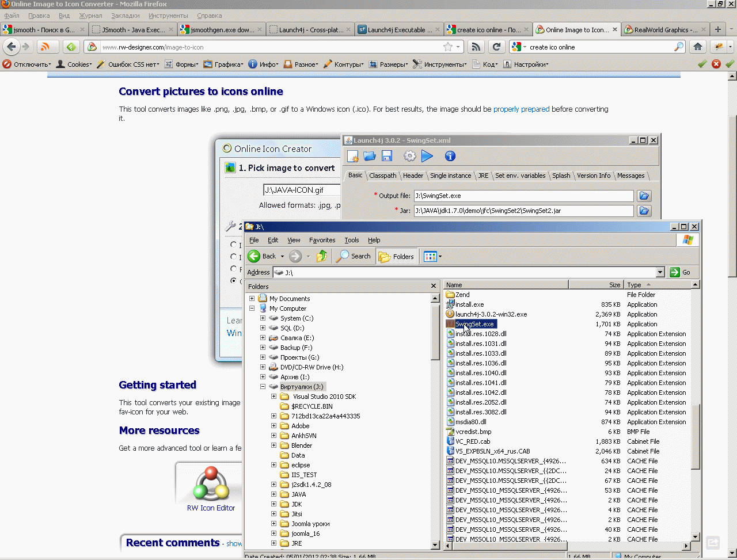This screenshot has width=737, height=560.
Task: Click the Explorer Search toolbar button
Action: [354, 256]
